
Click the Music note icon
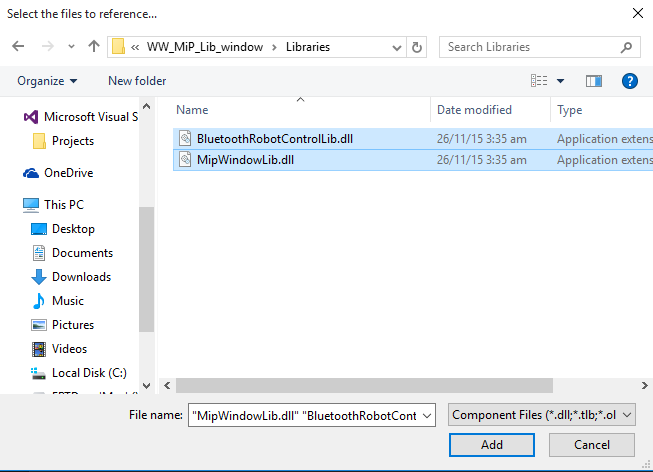39,301
